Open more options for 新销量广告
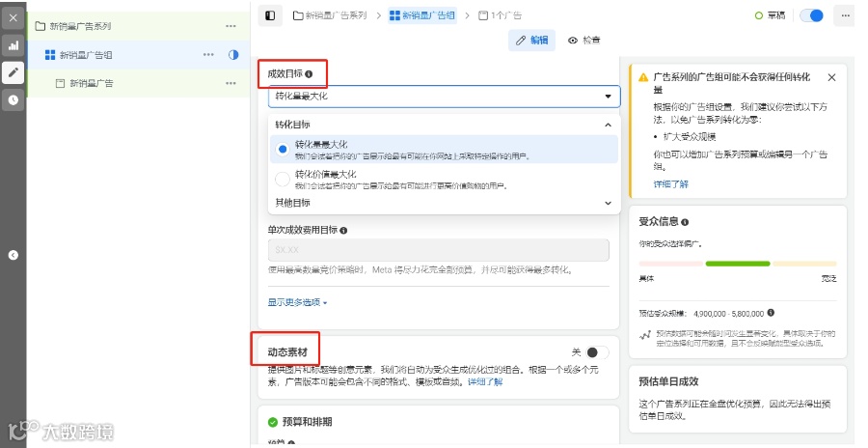 (x=231, y=83)
